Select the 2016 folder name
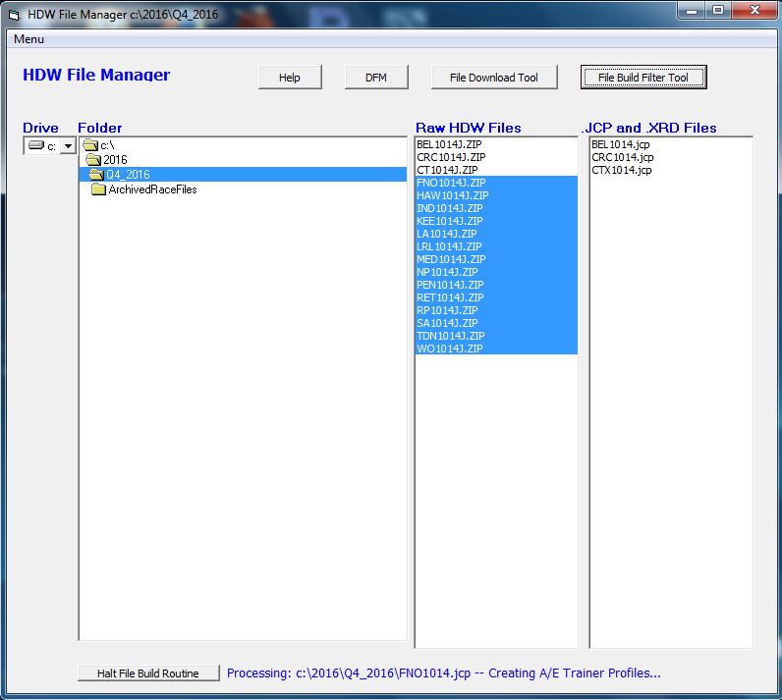Image resolution: width=782 pixels, height=700 pixels. pos(115,159)
